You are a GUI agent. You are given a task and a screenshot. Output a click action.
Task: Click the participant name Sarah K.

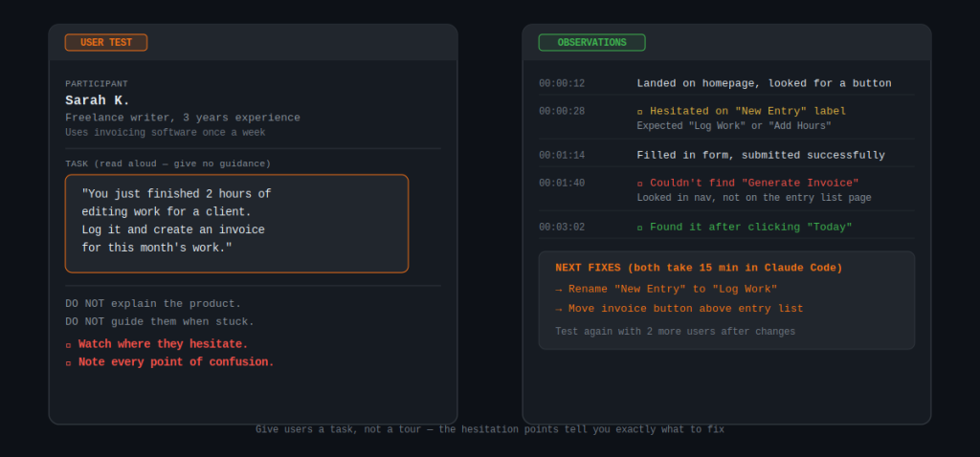pyautogui.click(x=98, y=100)
